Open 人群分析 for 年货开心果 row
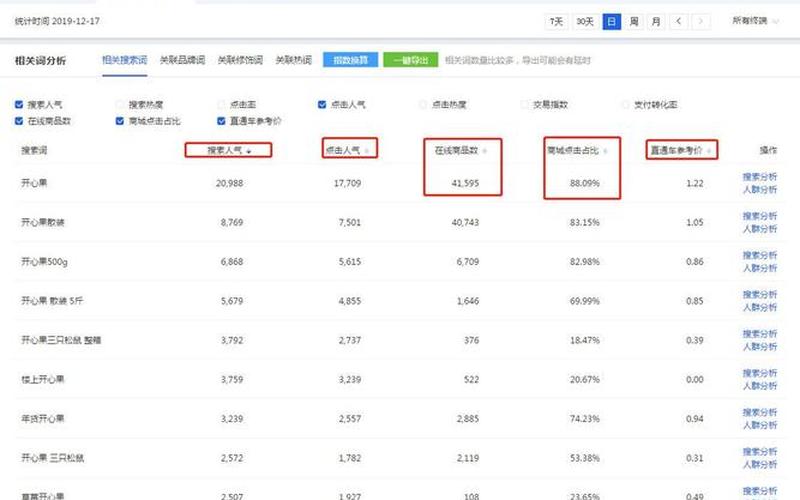 point(760,426)
